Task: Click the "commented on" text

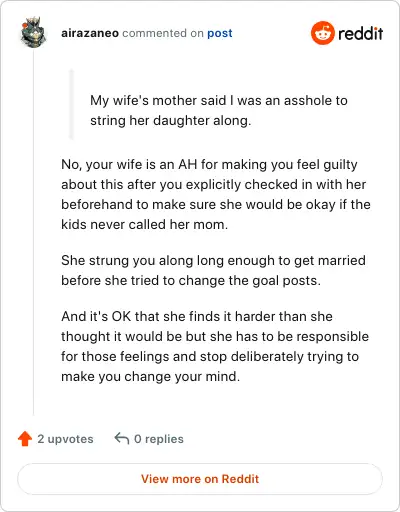Action: tap(163, 33)
